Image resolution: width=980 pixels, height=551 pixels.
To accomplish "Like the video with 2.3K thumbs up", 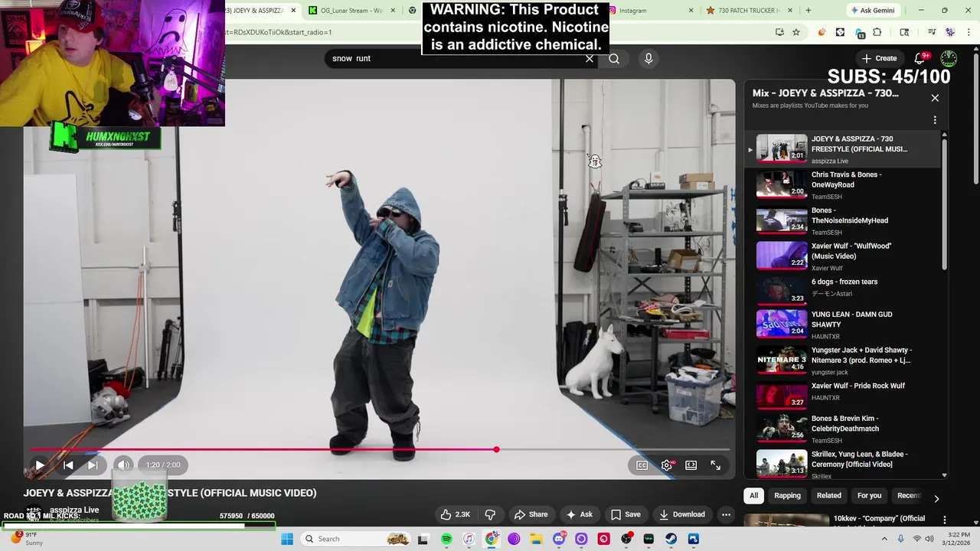I will (x=455, y=514).
